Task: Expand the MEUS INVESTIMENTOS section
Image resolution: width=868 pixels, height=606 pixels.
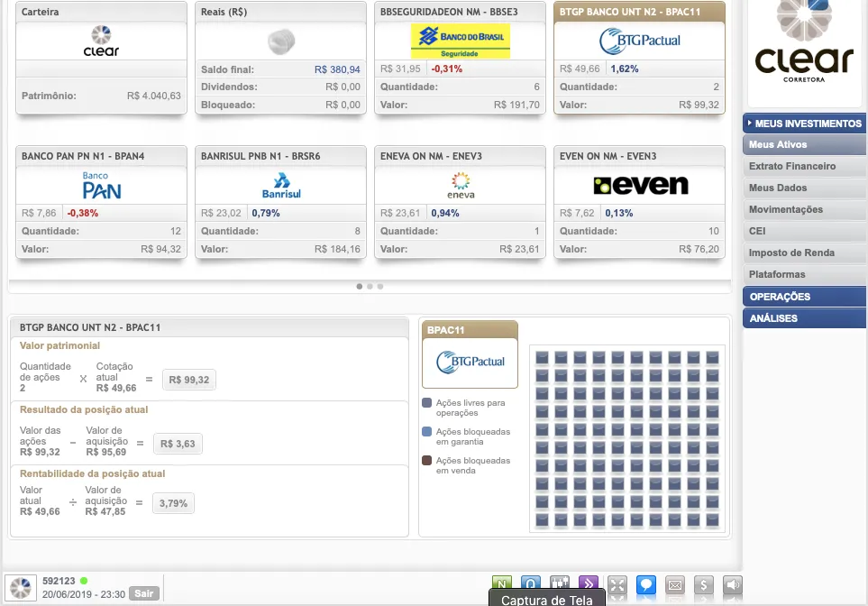Action: click(804, 123)
